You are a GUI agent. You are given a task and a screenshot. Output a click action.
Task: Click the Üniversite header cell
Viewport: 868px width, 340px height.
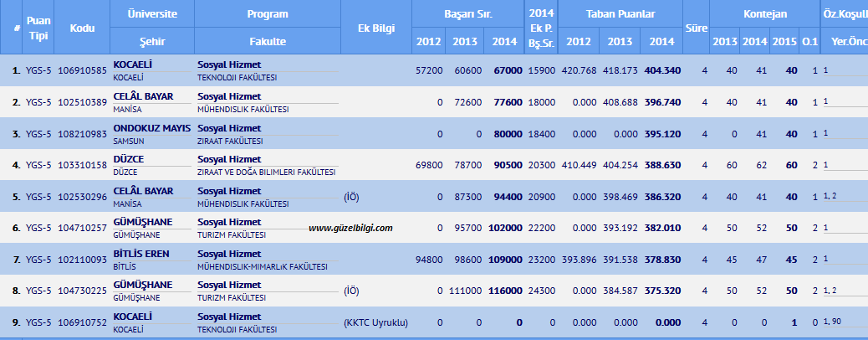click(x=152, y=14)
